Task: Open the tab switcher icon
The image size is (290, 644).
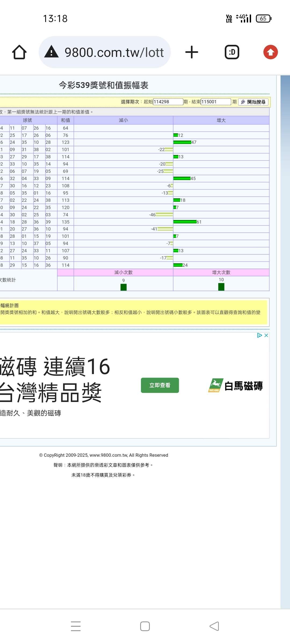Action: coord(232,52)
